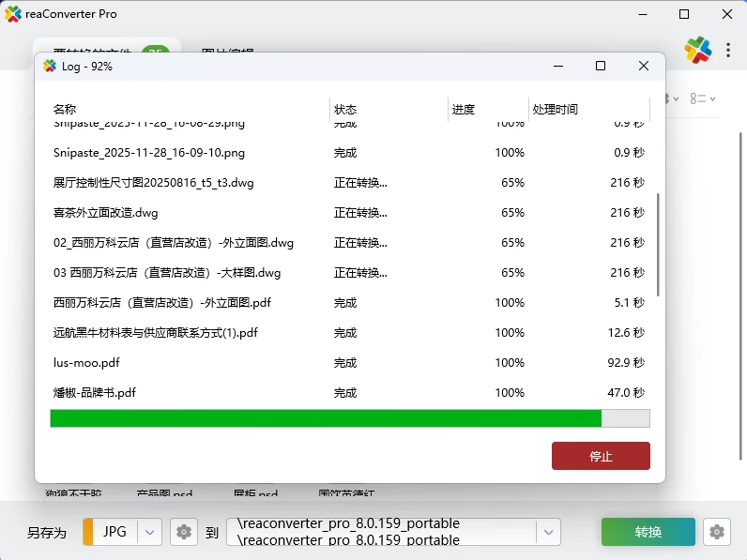Click the 进度 column header
The image size is (747, 560).
pyautogui.click(x=463, y=109)
